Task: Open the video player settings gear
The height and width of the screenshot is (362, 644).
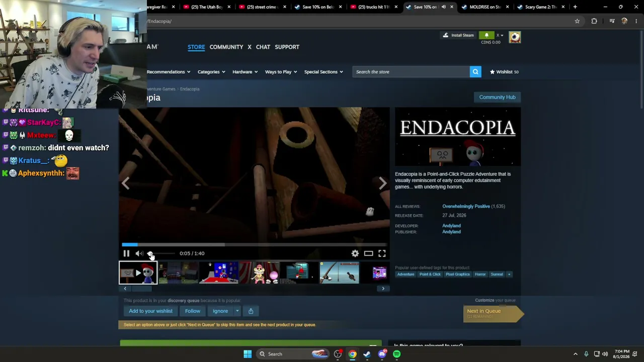Action: coord(355,253)
